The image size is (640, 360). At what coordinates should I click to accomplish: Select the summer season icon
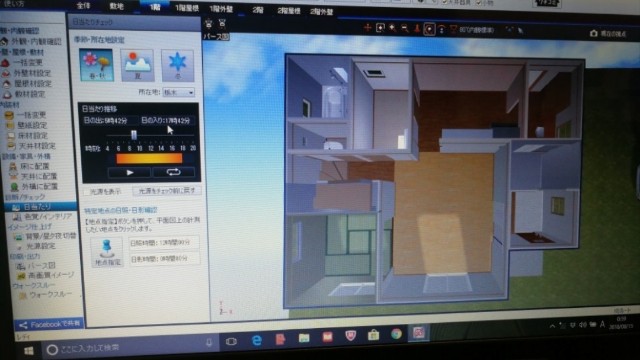coord(138,65)
